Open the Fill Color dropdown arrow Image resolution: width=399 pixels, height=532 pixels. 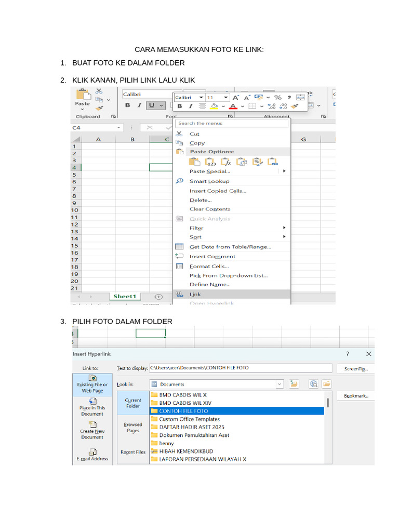point(223,107)
